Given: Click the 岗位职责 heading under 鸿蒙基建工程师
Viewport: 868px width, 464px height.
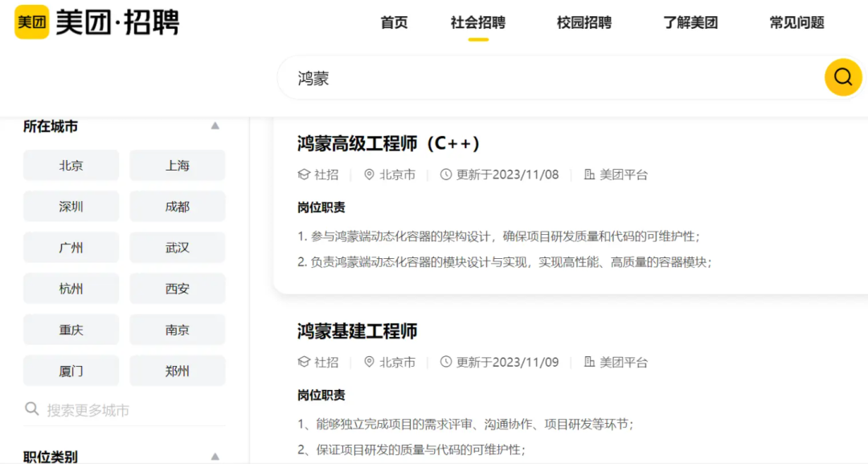Looking at the screenshot, I should (x=321, y=395).
